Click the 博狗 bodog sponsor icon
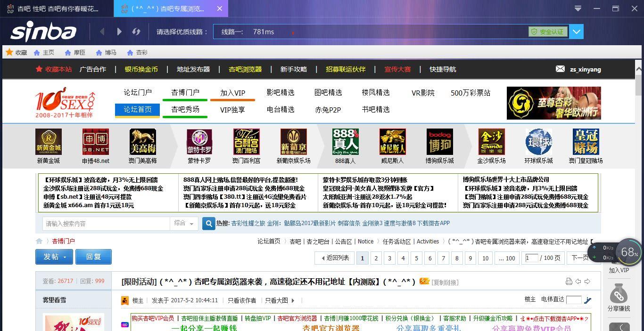 click(x=440, y=142)
